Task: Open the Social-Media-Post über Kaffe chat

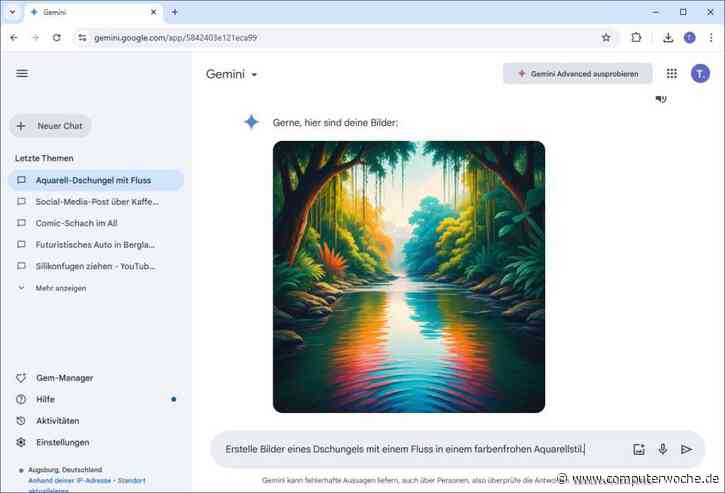Action: (x=96, y=202)
